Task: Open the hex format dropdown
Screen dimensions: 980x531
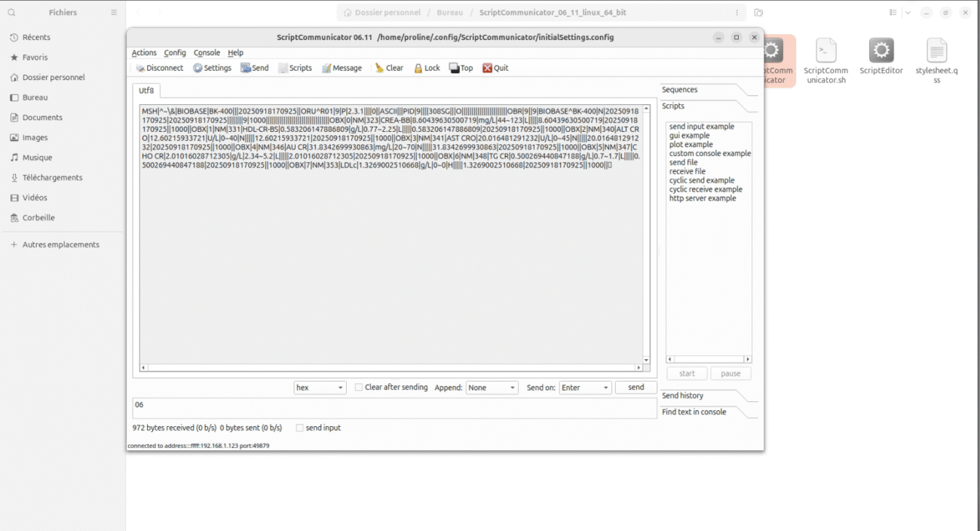Action: (320, 388)
